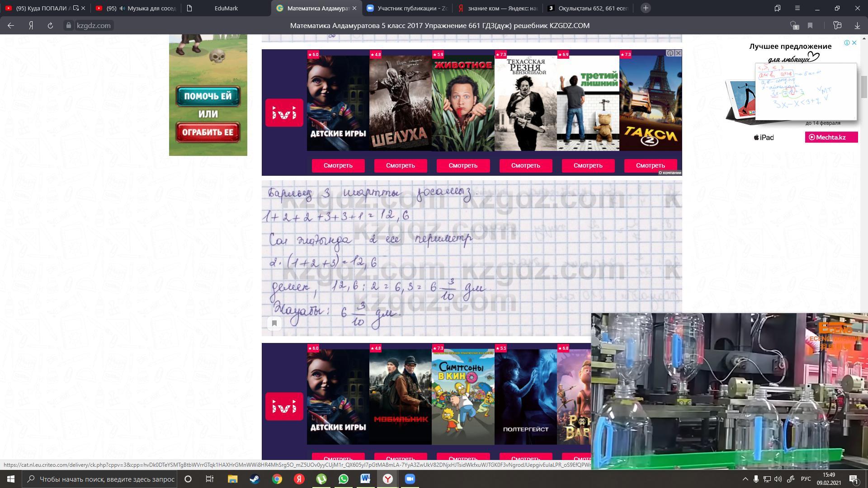Save solution image with bookmark icon
The height and width of the screenshot is (488, 868).
274,323
